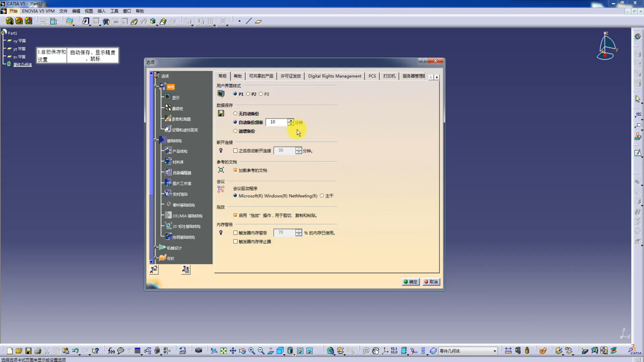Click the Open folder icon
The width and height of the screenshot is (644, 362).
tap(19, 351)
